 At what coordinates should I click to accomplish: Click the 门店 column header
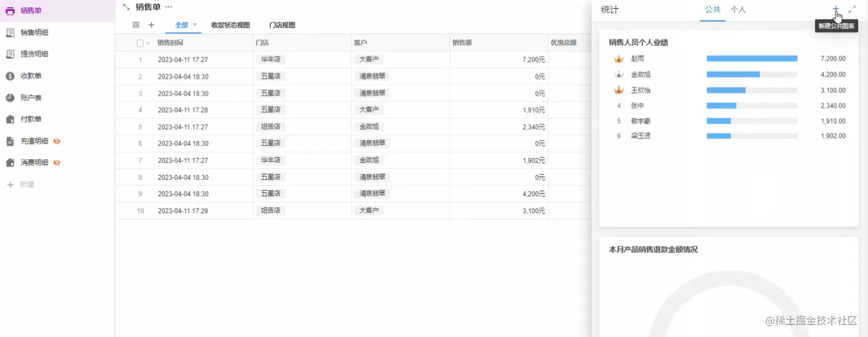(x=262, y=42)
